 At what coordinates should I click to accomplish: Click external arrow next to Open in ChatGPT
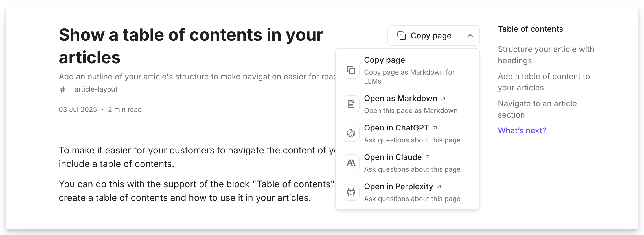(435, 128)
